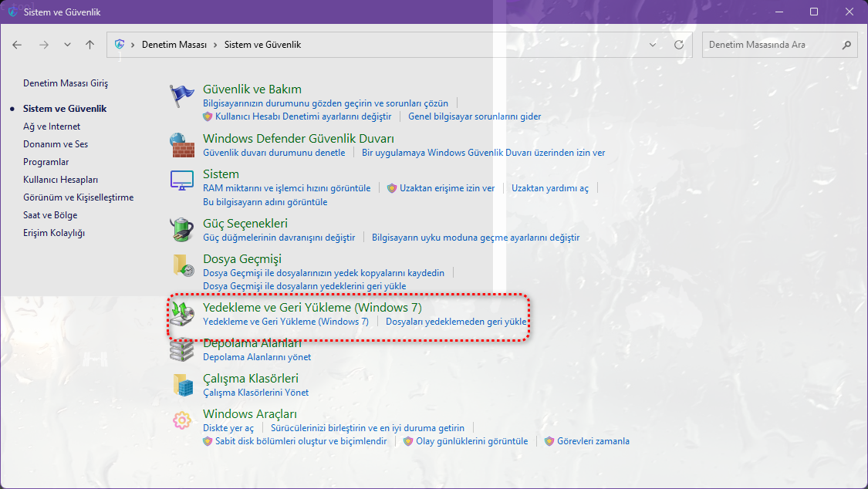Open Güvenlik duvarı durumunu denetle
The height and width of the screenshot is (489, 868).
pos(274,153)
